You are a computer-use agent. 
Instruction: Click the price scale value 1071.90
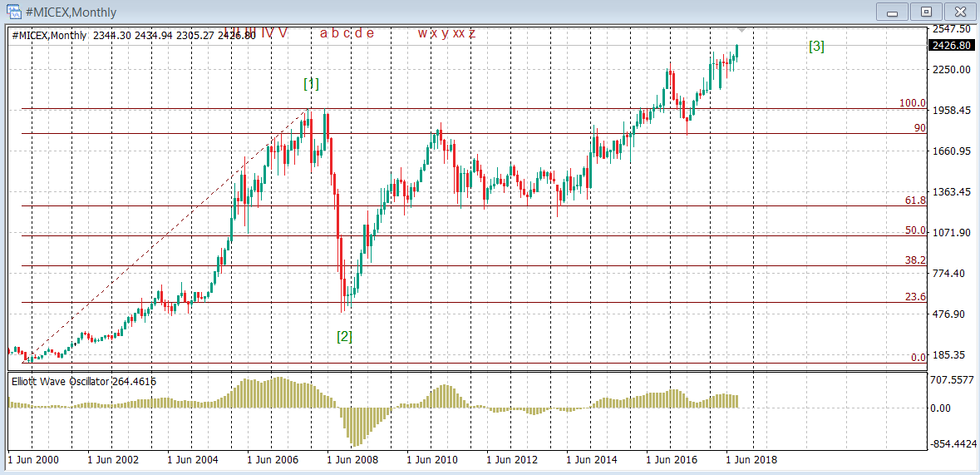953,233
